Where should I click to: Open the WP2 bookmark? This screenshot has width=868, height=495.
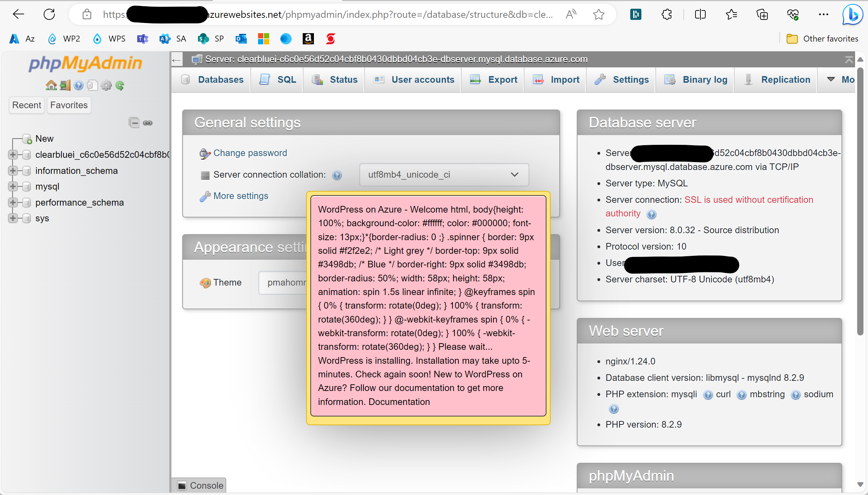[64, 39]
